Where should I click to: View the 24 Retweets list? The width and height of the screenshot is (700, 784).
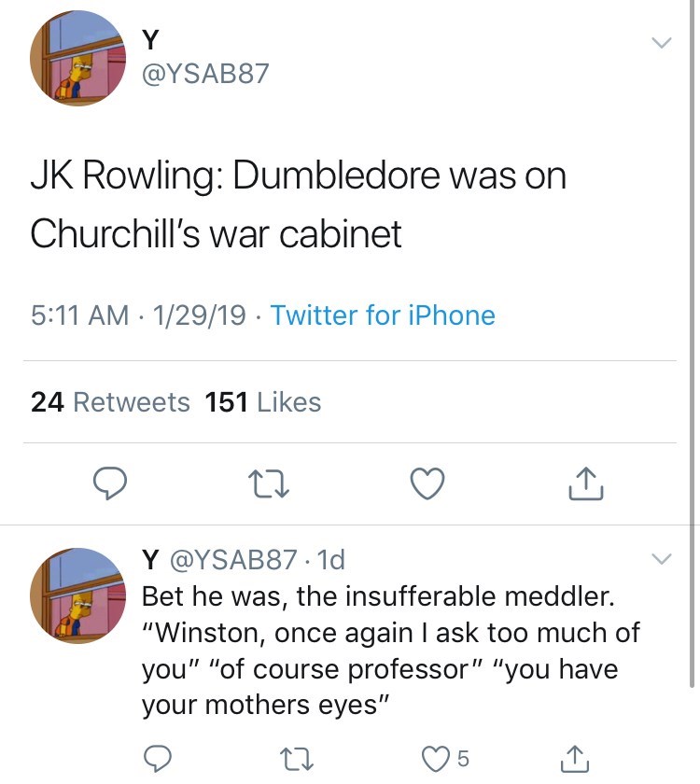(110, 402)
